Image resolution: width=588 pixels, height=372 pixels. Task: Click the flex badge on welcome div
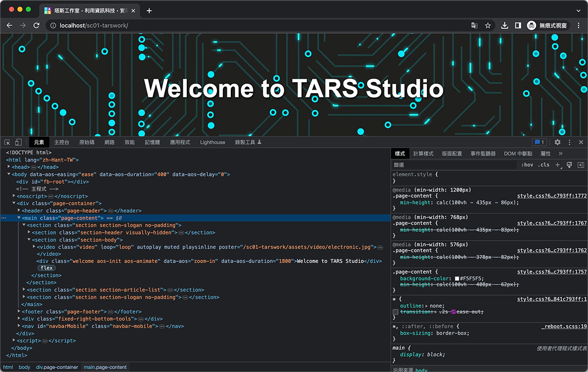(47, 268)
